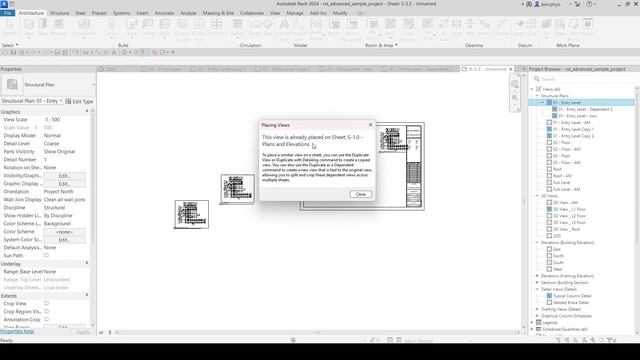Viewport: 640px width, 360px height.
Task: Select the Ceiling tool
Action: click(148, 27)
